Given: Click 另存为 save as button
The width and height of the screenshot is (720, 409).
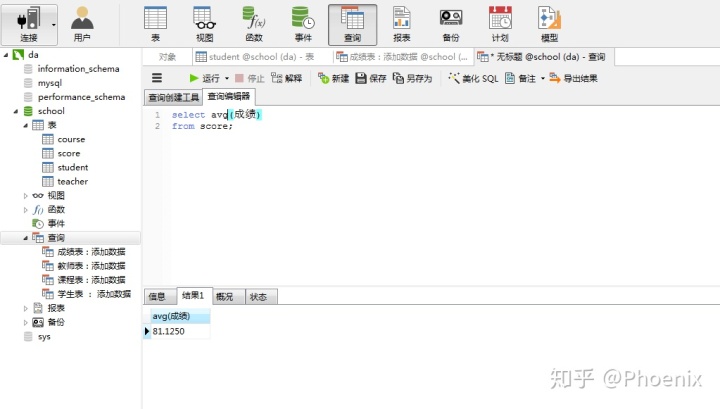Looking at the screenshot, I should 412,78.
